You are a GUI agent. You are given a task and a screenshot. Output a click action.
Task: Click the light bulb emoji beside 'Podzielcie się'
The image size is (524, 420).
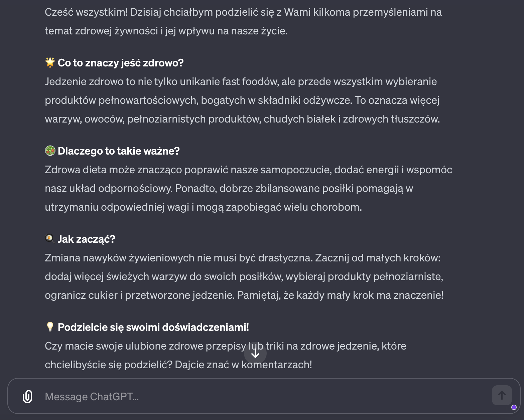coord(50,327)
